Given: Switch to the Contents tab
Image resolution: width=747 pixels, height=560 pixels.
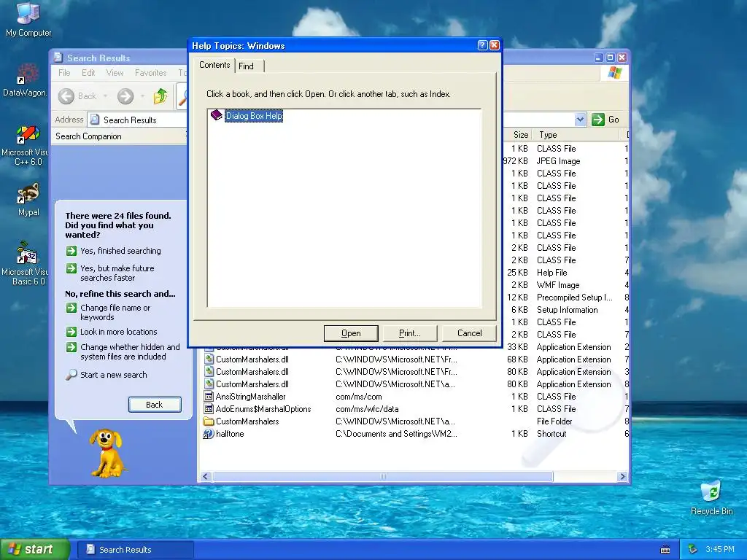Looking at the screenshot, I should [214, 65].
